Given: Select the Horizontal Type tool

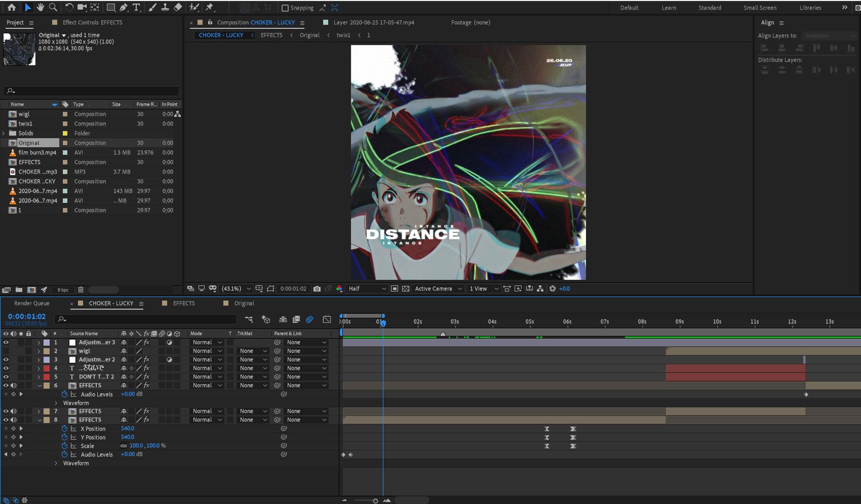Looking at the screenshot, I should click(x=136, y=7).
